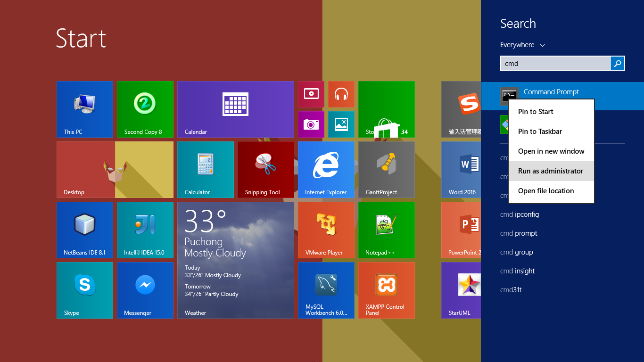This screenshot has height=362, width=644.
Task: Launch the VMware Player tile
Action: pos(326,230)
